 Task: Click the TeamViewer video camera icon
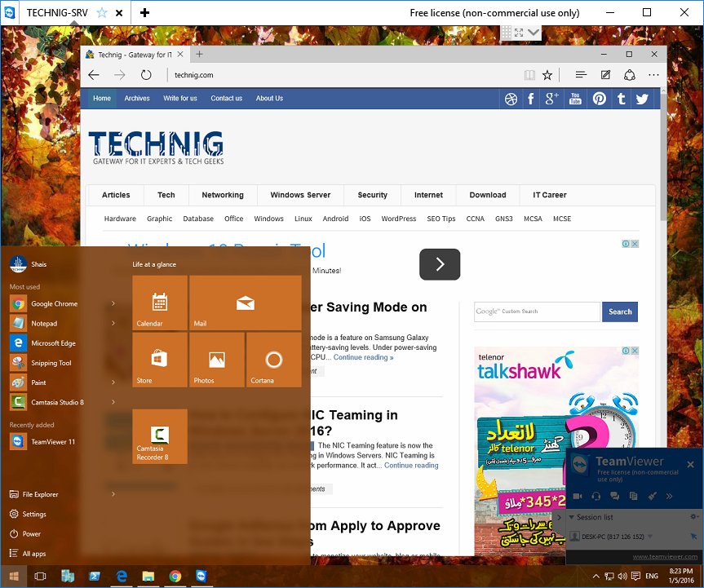pos(578,496)
